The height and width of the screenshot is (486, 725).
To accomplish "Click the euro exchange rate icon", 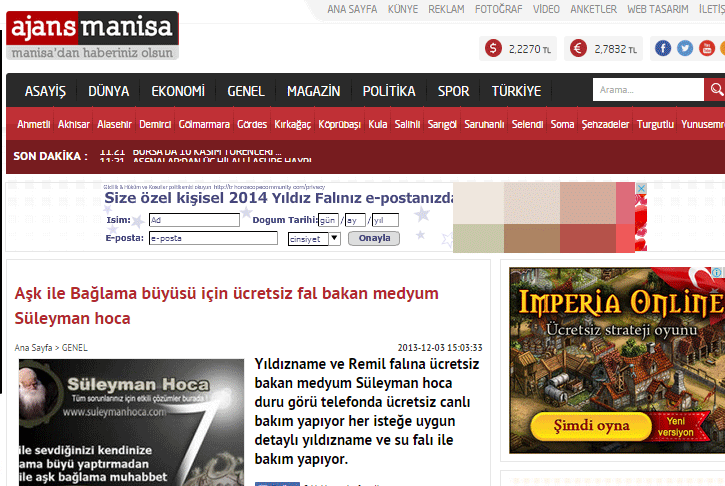I will click(578, 48).
